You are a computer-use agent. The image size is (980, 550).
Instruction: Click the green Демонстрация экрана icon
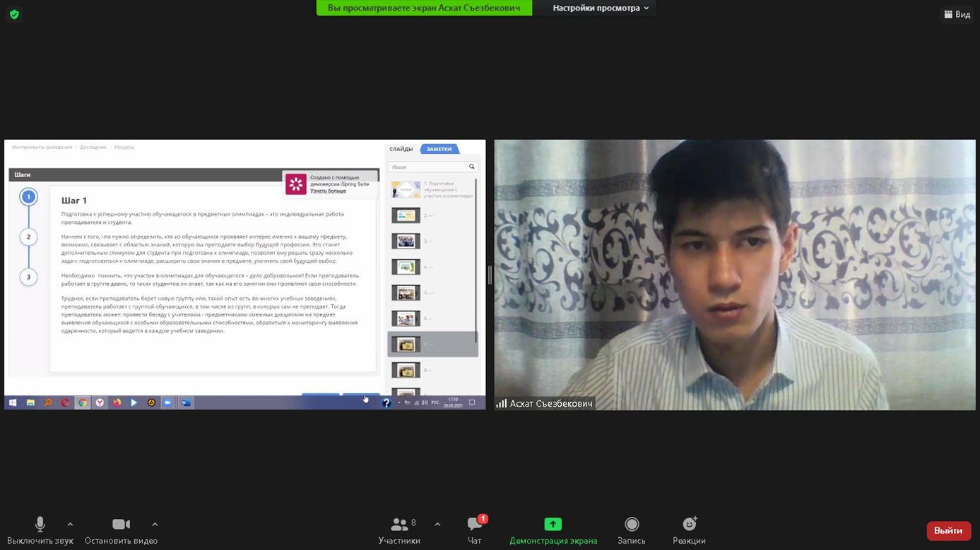[x=553, y=525]
